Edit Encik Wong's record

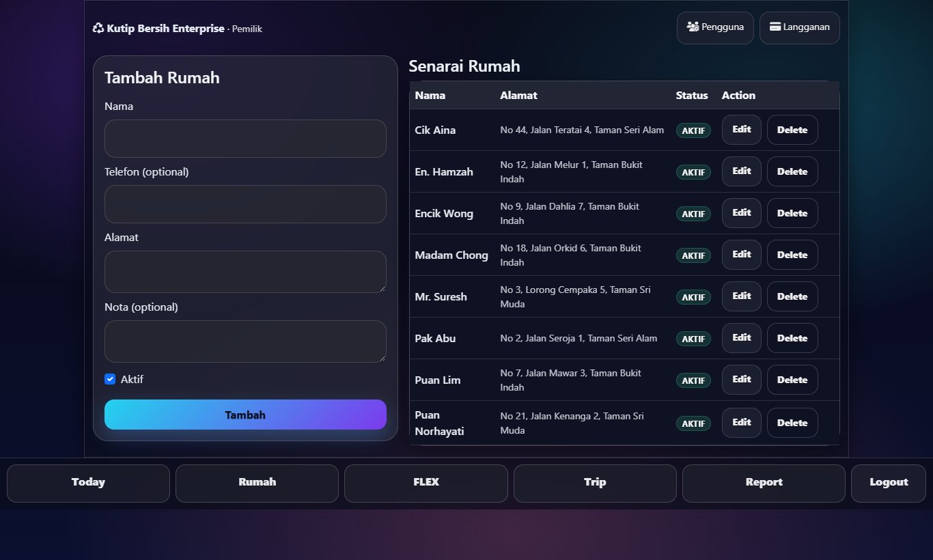click(x=741, y=213)
